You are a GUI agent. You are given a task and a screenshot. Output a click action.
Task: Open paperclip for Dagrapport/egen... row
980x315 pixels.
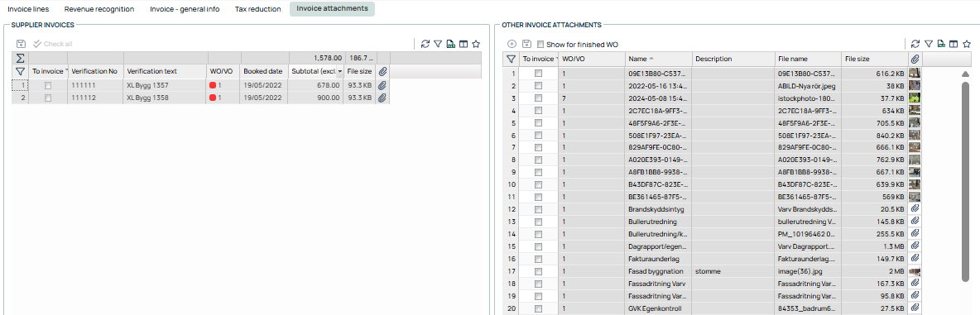[x=915, y=246]
